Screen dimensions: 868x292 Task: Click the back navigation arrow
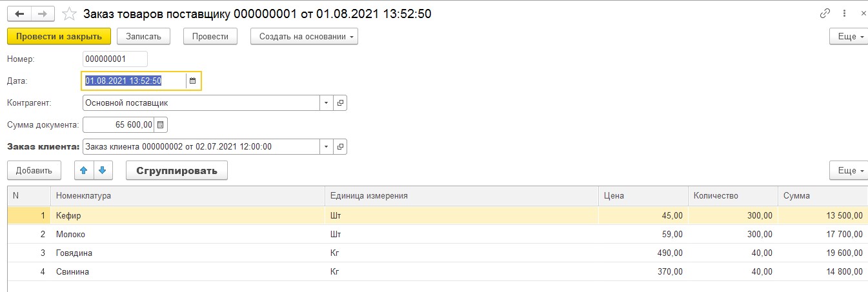point(19,14)
